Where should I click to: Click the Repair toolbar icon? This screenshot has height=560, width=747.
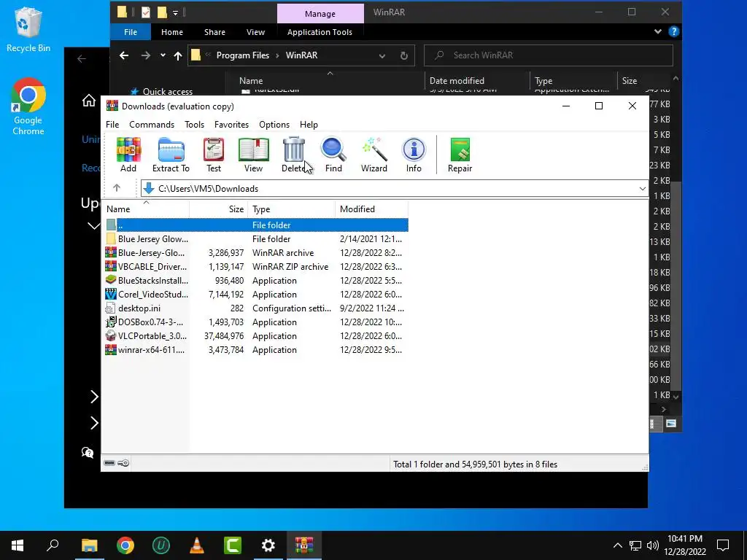(460, 155)
